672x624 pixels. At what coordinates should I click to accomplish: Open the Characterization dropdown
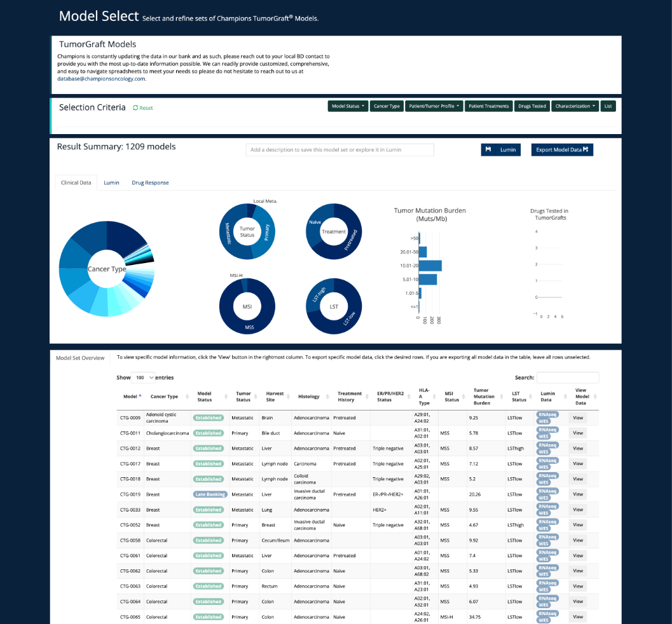(x=575, y=106)
